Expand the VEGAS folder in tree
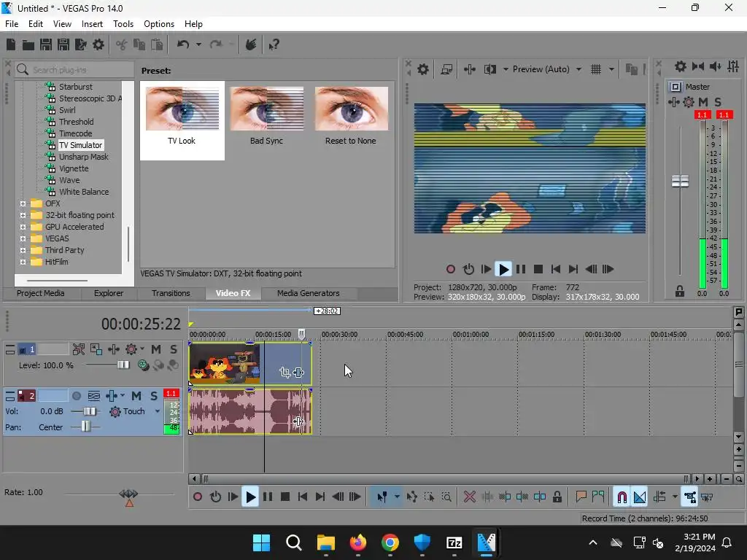This screenshot has width=747, height=560. 23,238
